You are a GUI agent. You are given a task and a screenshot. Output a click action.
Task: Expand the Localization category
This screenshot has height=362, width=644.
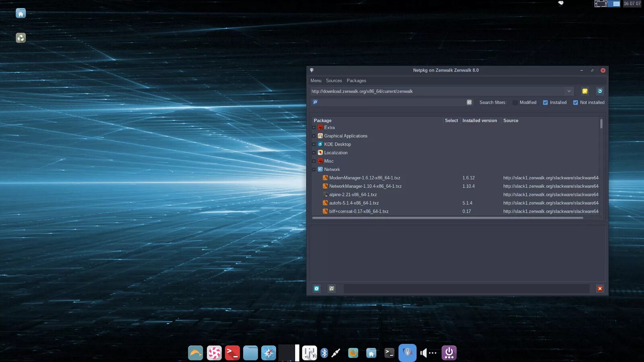314,153
